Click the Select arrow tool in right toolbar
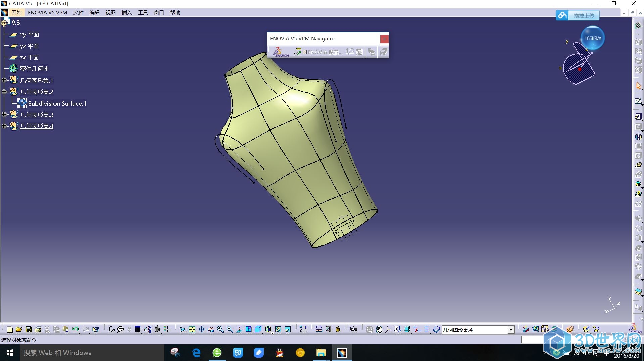Viewport: 644px width, 361px height. (x=638, y=86)
